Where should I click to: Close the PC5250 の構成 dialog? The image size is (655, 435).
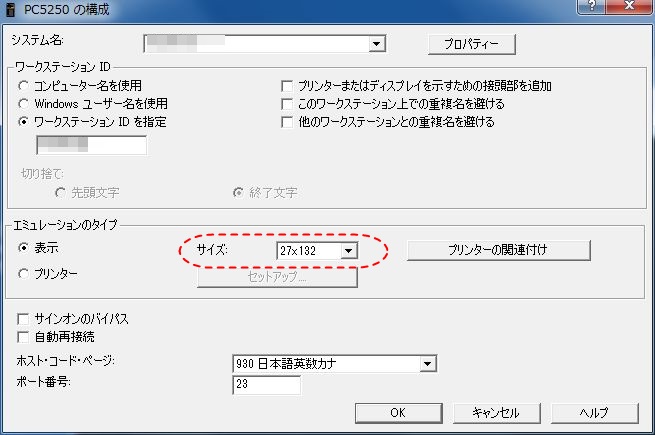[629, 6]
